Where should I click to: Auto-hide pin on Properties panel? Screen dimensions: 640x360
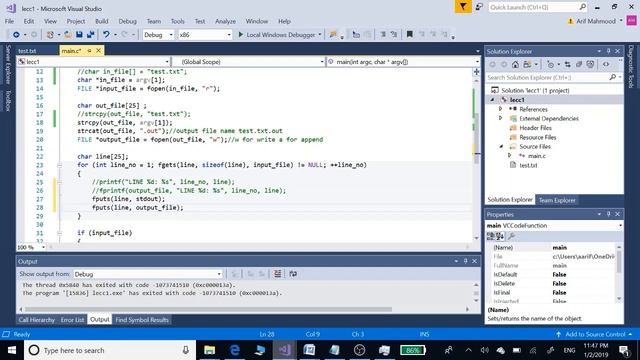pos(608,214)
